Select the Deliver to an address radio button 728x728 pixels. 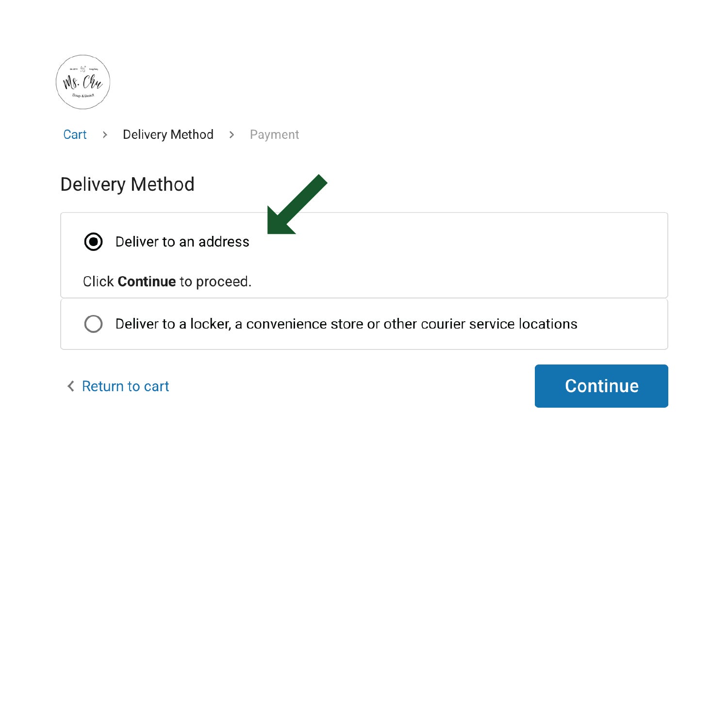(x=93, y=242)
